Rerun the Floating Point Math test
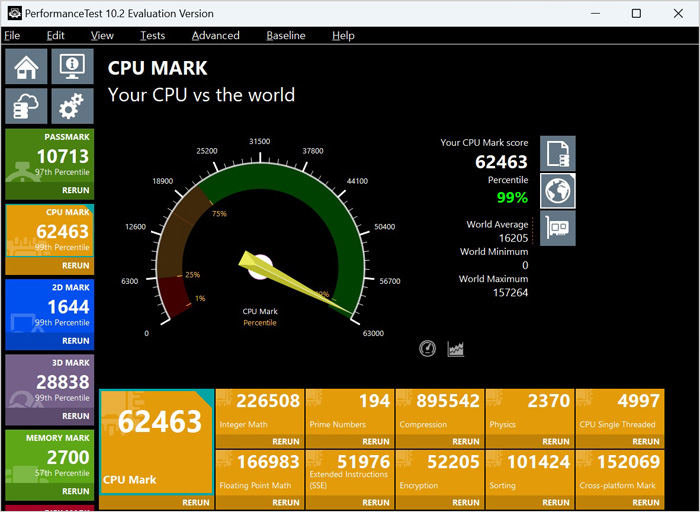This screenshot has height=512, width=700. [x=286, y=503]
